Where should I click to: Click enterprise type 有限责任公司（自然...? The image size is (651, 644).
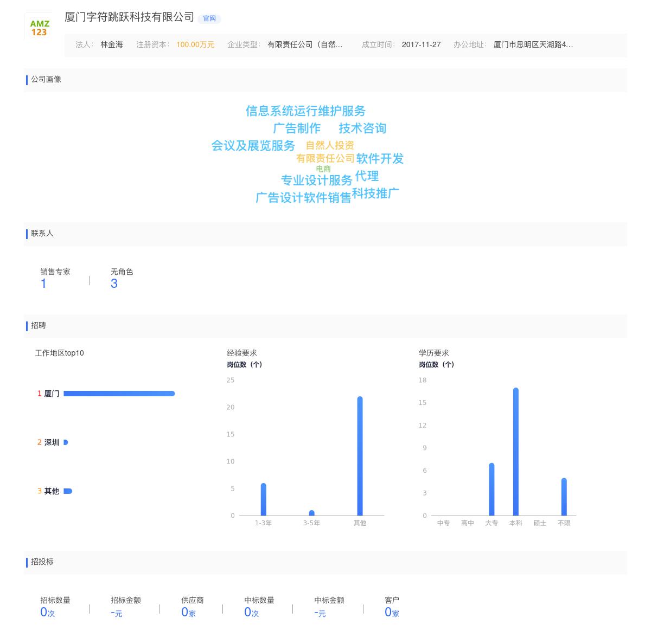[x=305, y=44]
